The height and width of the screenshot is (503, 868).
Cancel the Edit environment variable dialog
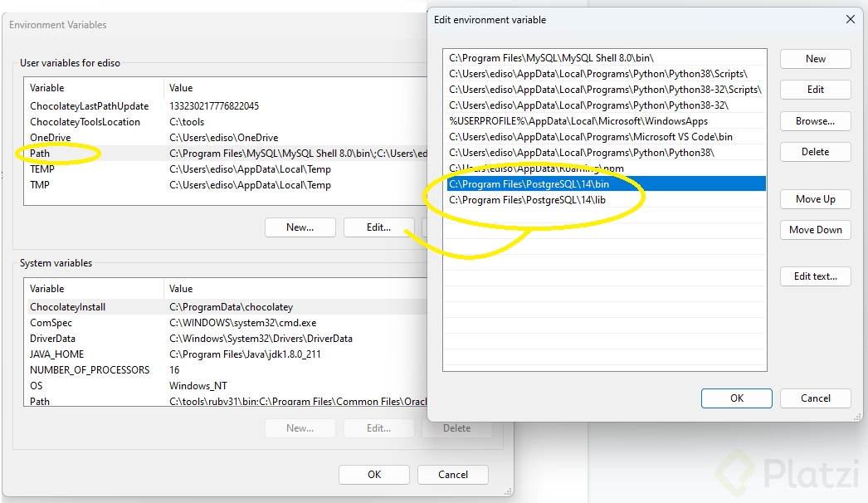pyautogui.click(x=816, y=398)
